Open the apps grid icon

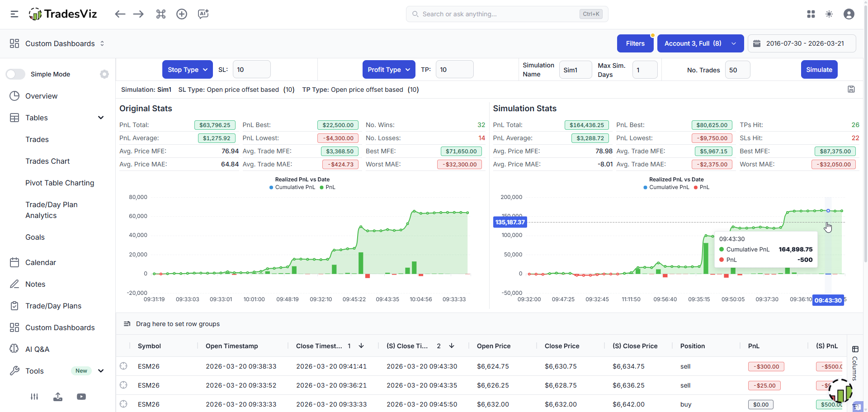coord(811,14)
